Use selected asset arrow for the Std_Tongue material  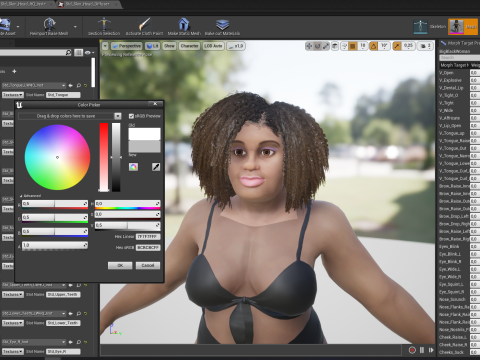click(71, 85)
